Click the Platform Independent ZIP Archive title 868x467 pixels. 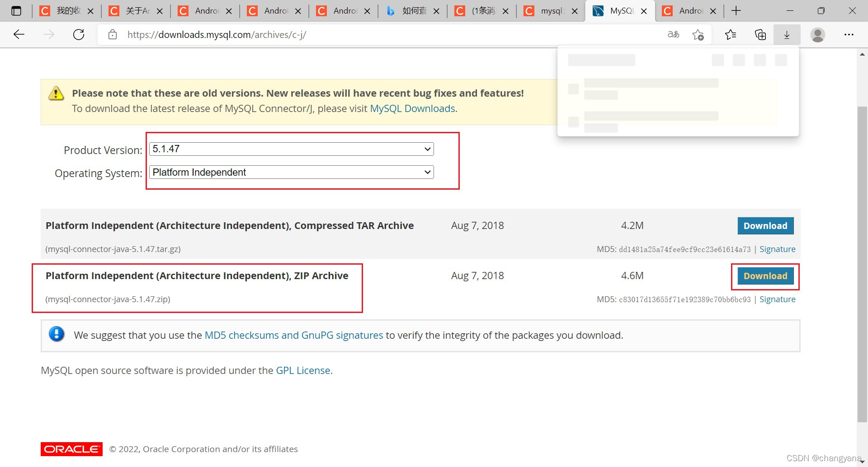[197, 276]
